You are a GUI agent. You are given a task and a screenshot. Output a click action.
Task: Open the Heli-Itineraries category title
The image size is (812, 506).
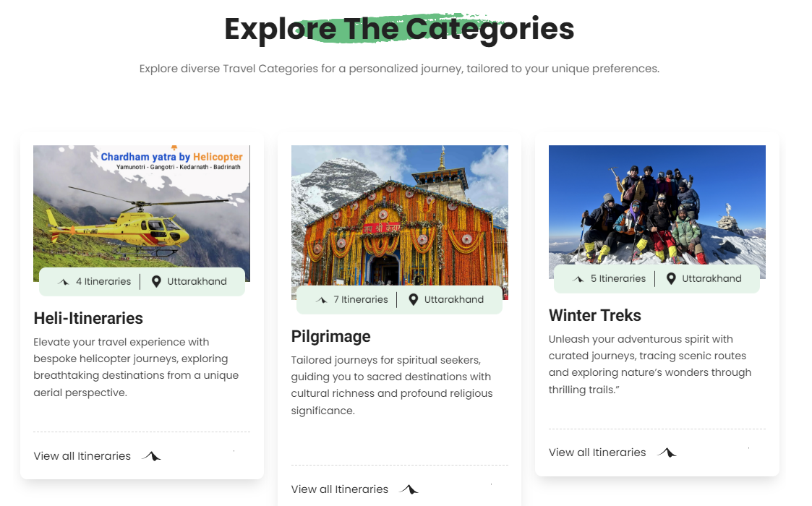coord(88,318)
